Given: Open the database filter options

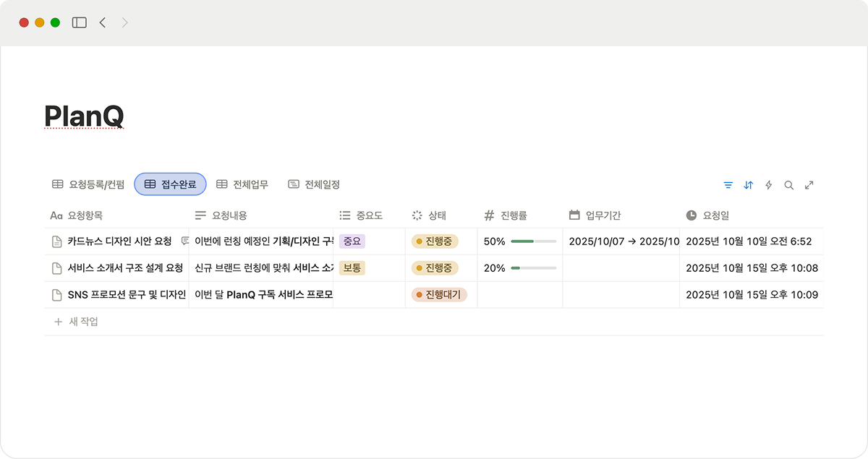Looking at the screenshot, I should click(x=728, y=185).
